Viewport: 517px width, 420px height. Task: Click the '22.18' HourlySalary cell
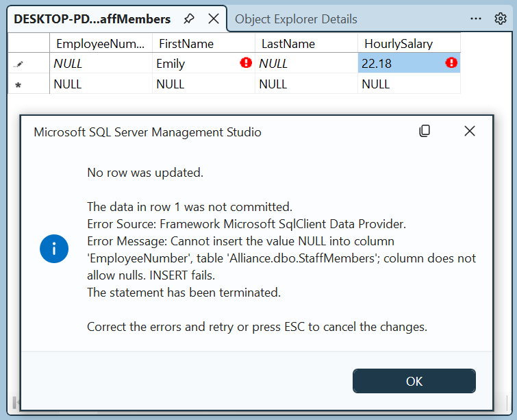click(x=409, y=63)
